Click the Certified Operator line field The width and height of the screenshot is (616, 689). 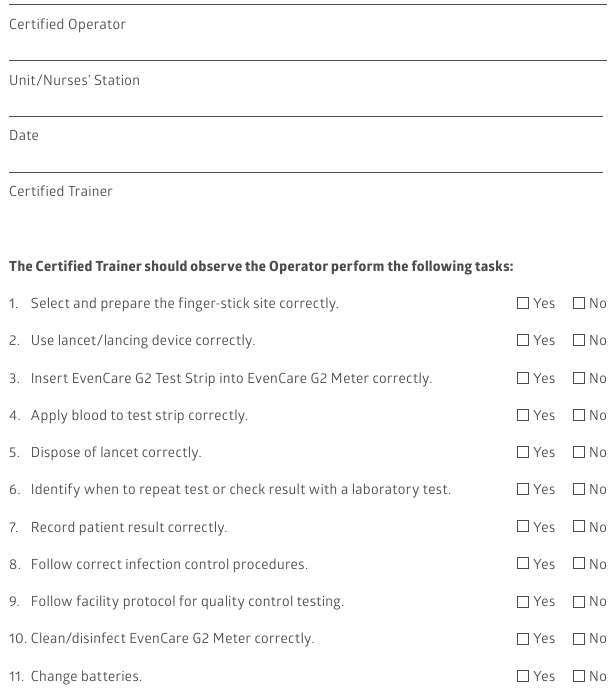(x=308, y=5)
